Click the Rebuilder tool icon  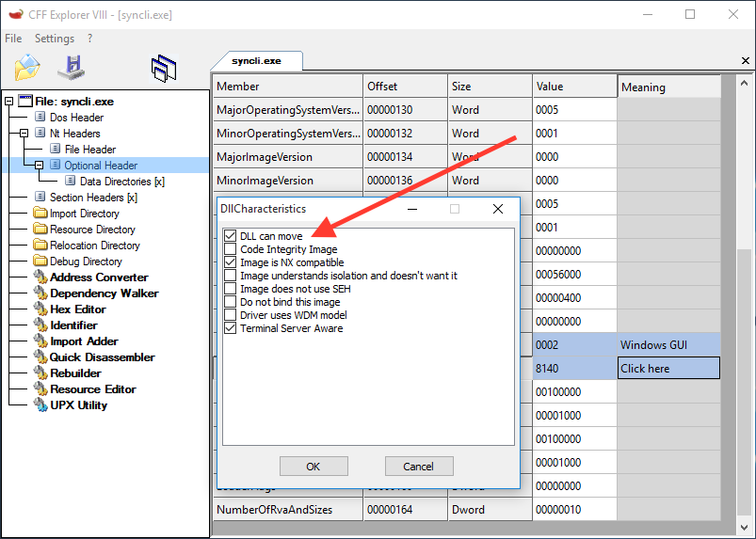coord(40,373)
